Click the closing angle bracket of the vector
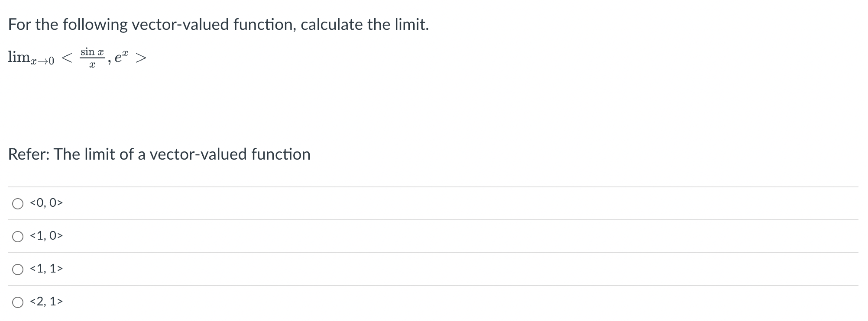 coord(141,58)
